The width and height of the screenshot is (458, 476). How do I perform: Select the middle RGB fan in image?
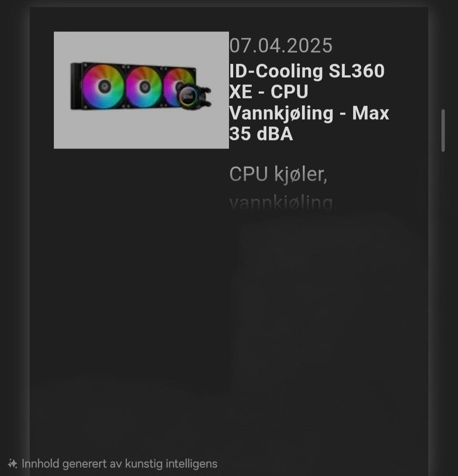144,87
